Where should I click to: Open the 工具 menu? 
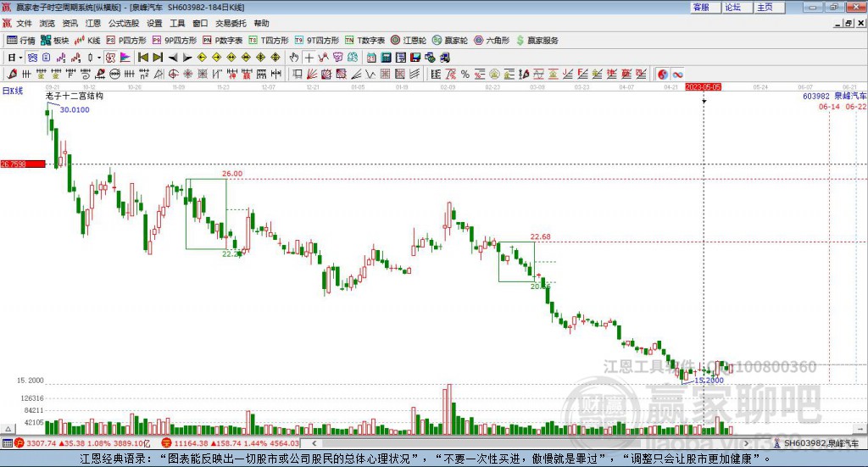[x=177, y=23]
